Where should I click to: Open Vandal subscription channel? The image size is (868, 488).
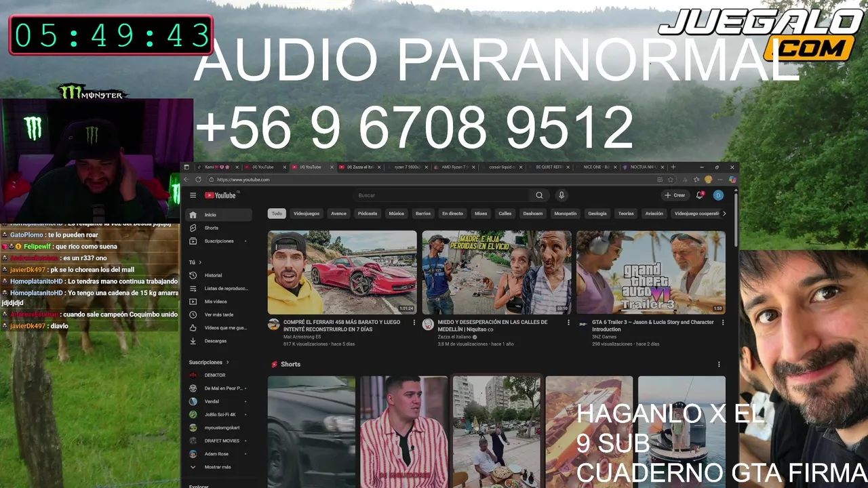click(x=218, y=401)
